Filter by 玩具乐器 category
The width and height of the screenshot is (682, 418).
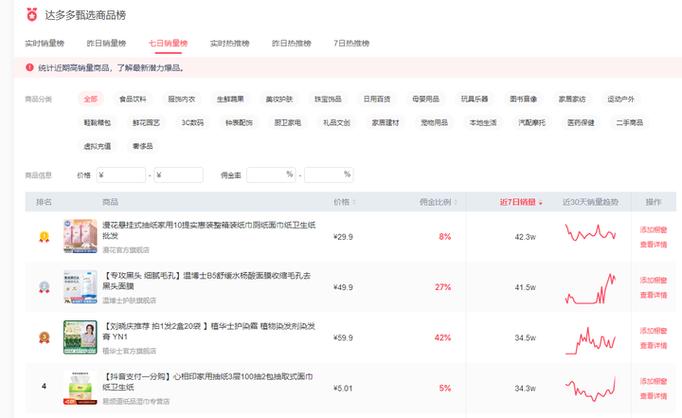[474, 99]
